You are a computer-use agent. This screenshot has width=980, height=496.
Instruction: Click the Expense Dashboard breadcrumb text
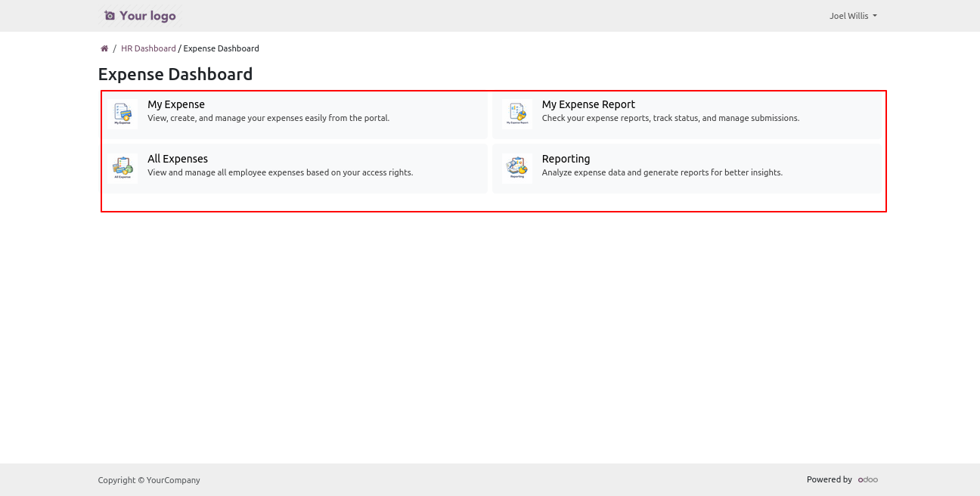point(221,48)
